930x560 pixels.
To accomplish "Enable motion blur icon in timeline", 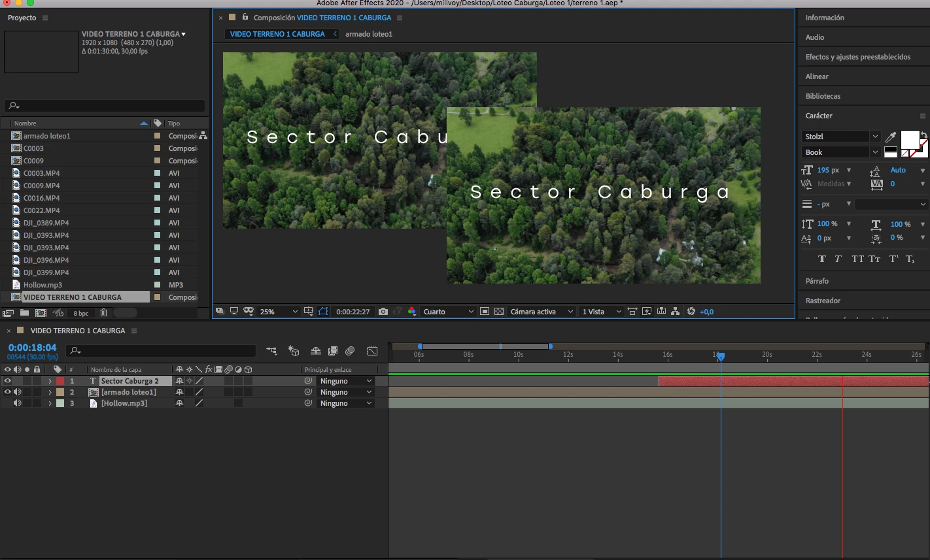I will pos(350,351).
